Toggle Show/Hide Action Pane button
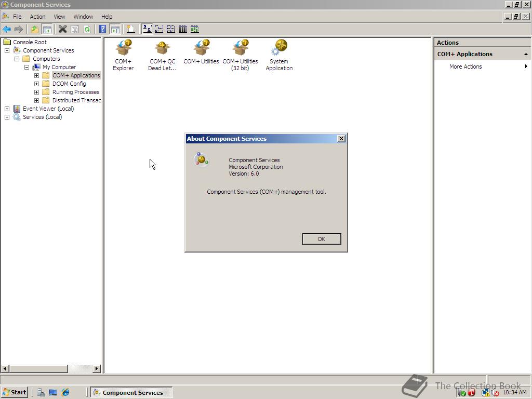532x399 pixels. tap(115, 29)
